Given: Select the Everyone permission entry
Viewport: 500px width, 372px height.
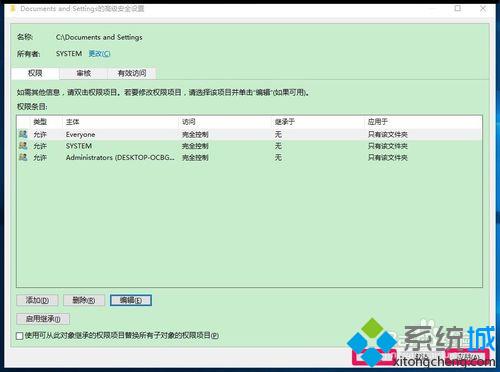Looking at the screenshot, I should 249,134.
